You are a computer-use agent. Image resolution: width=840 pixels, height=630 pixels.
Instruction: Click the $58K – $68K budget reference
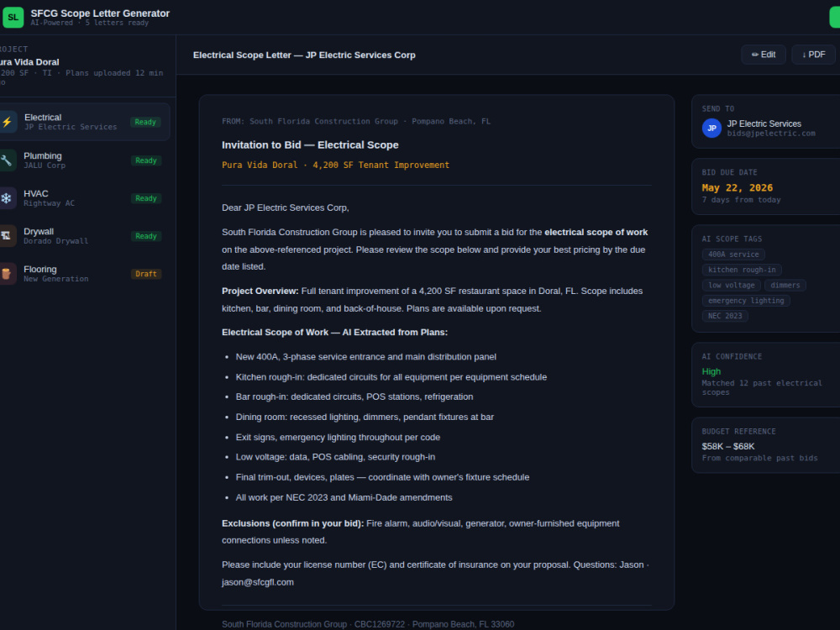(728, 446)
